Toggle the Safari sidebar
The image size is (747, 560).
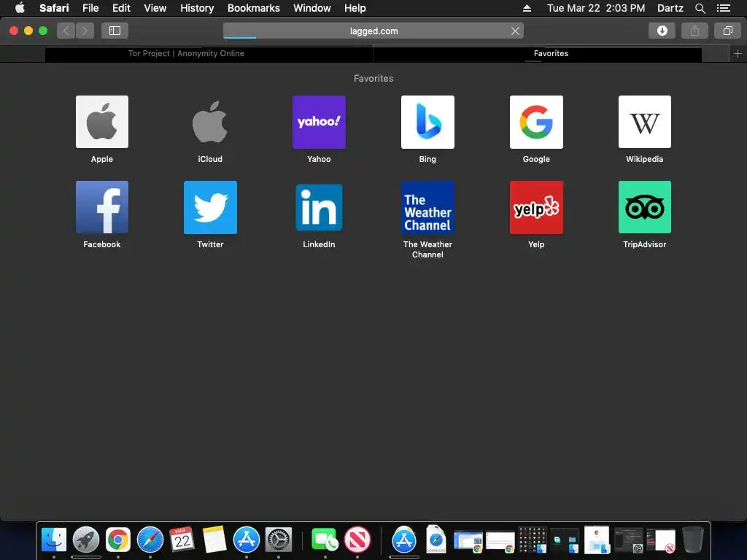(115, 31)
